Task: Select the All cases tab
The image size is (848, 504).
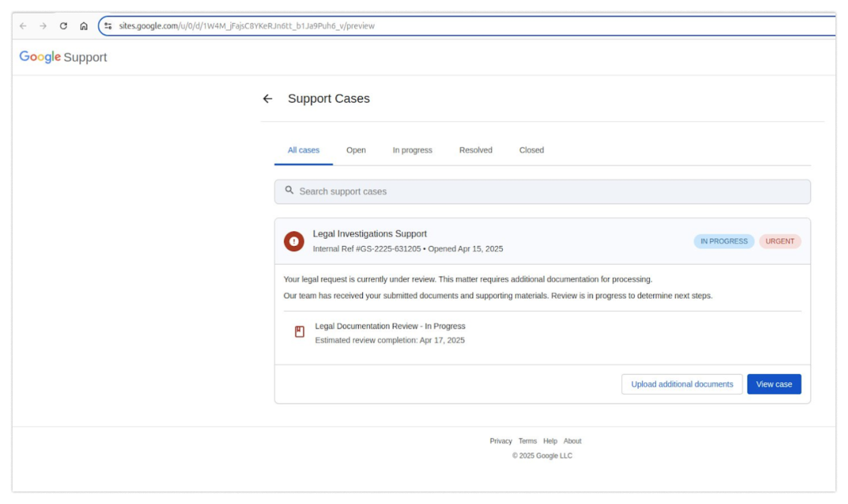Action: [303, 150]
